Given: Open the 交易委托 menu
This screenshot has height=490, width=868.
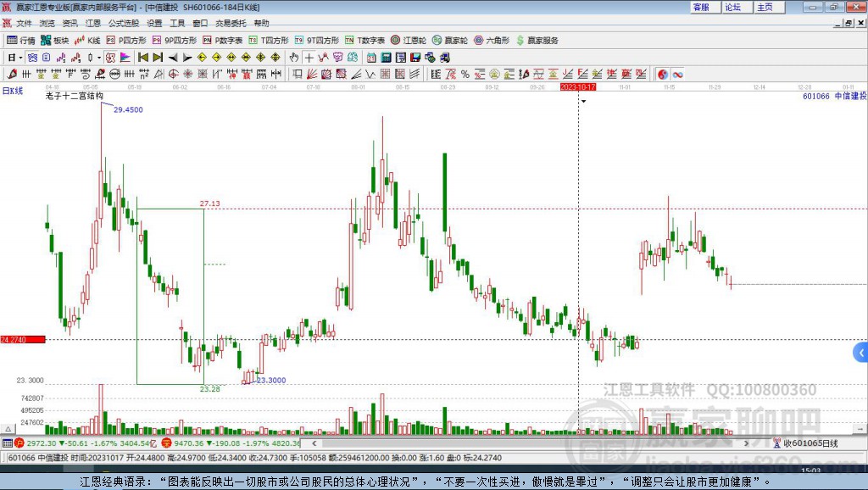Looking at the screenshot, I should click(231, 23).
